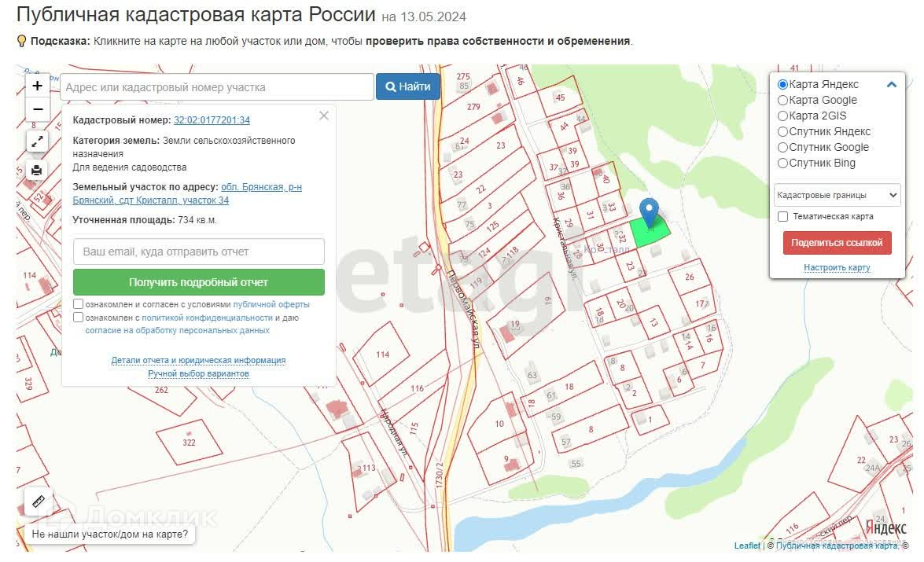Click the hint lightbulb icon
Screen dimensions: 924x562
tap(22, 41)
